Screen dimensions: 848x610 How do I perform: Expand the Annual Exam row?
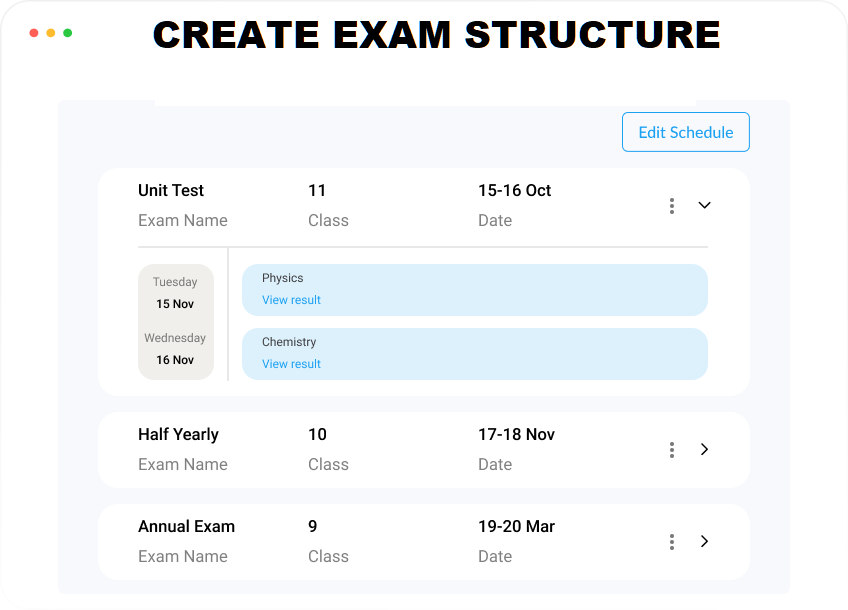click(x=704, y=541)
